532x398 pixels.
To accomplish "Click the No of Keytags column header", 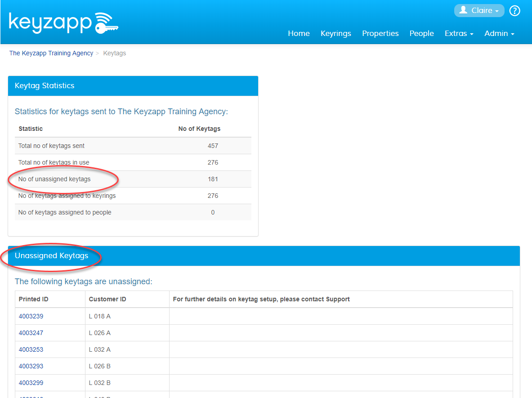I will tap(199, 129).
